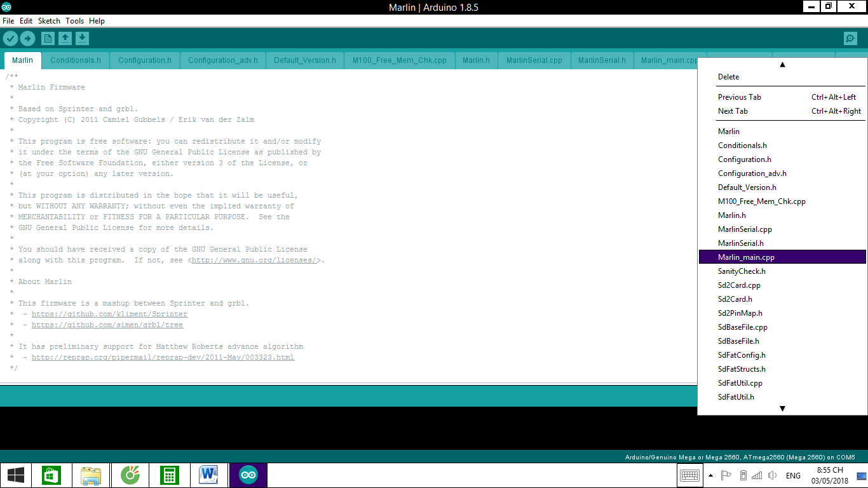
Task: Click the Arduino taskbar icon
Action: (248, 475)
